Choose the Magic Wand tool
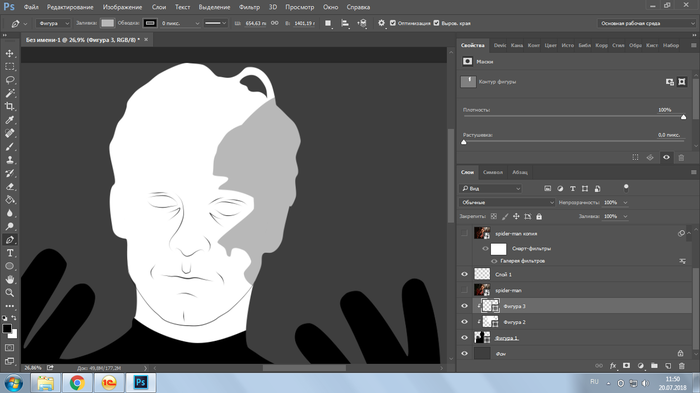The image size is (700, 393). [9, 93]
